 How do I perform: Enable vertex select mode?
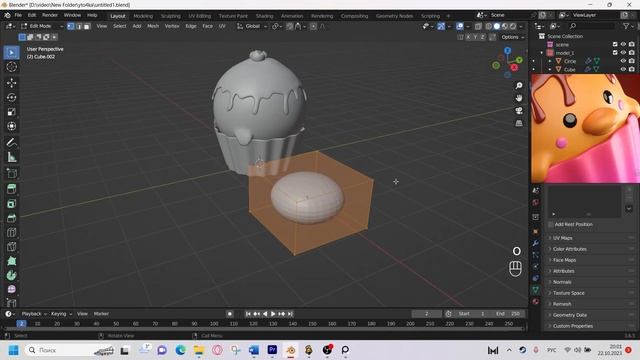[71, 26]
